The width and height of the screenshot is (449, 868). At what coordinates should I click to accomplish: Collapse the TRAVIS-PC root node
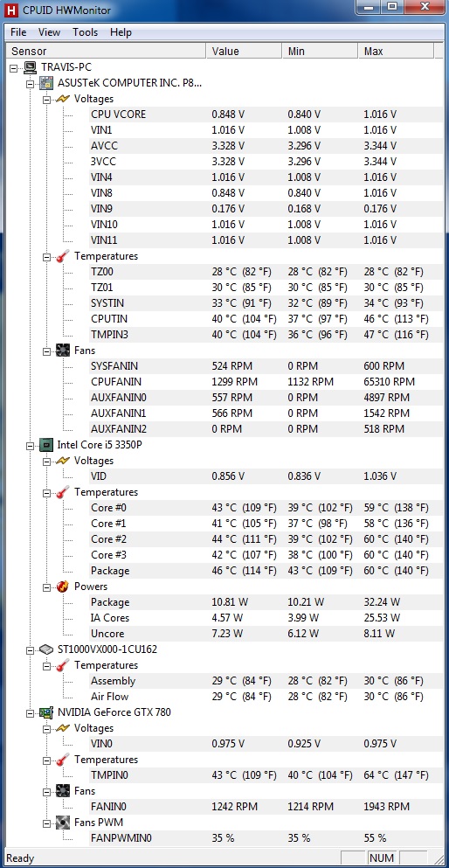point(14,67)
